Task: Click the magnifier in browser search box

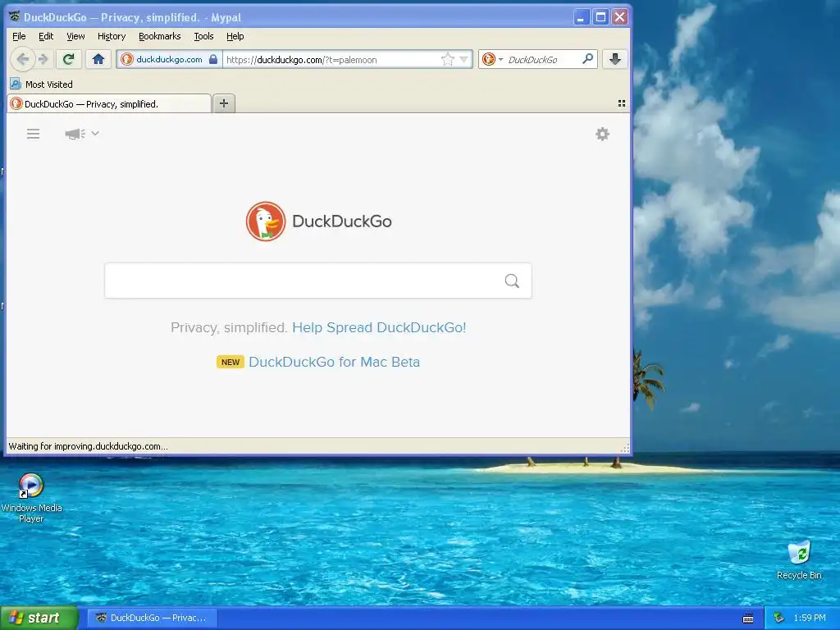Action: click(x=587, y=59)
